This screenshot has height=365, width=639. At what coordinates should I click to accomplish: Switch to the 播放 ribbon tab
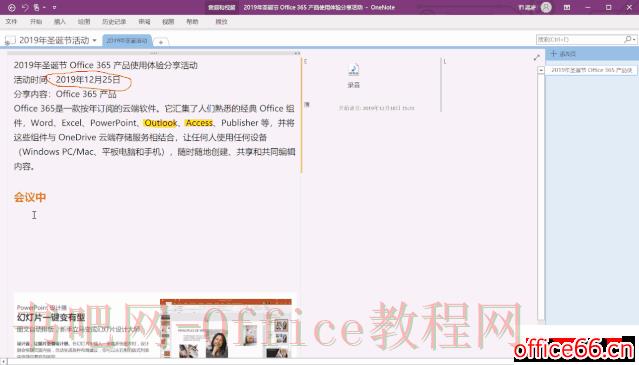pyautogui.click(x=221, y=22)
